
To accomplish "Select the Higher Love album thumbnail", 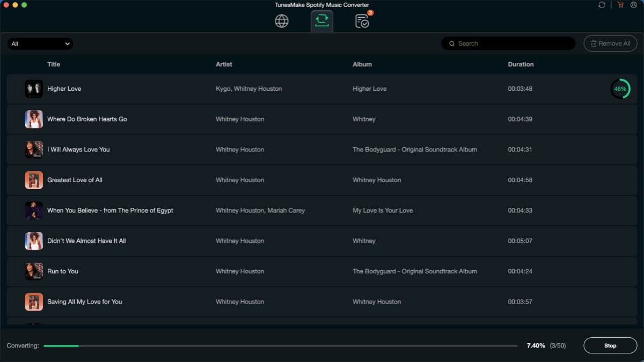I will 34,89.
